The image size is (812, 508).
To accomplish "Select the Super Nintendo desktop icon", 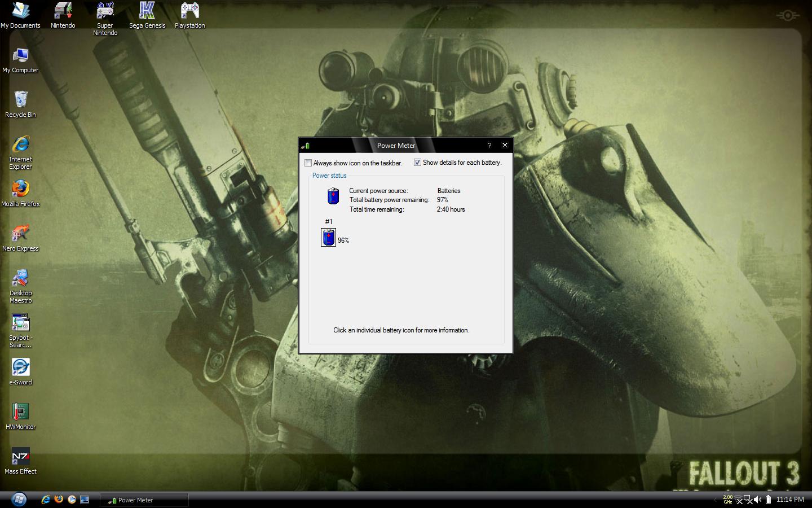I will coord(105,19).
